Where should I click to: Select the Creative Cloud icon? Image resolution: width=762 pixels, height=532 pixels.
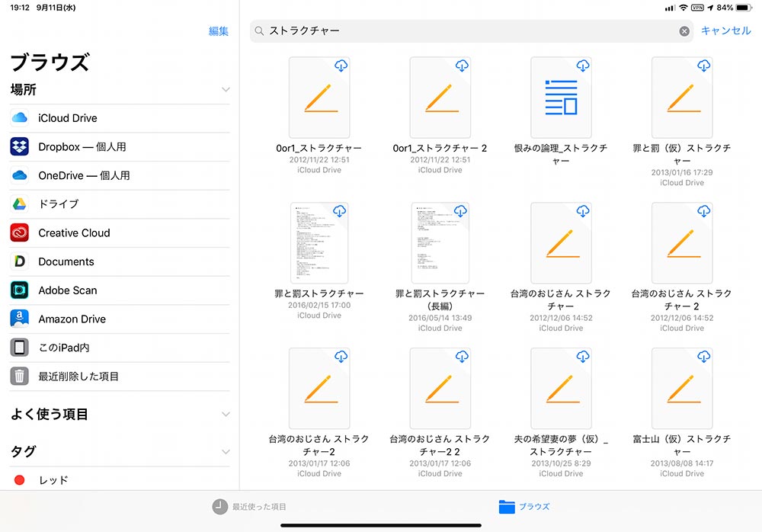tap(20, 232)
